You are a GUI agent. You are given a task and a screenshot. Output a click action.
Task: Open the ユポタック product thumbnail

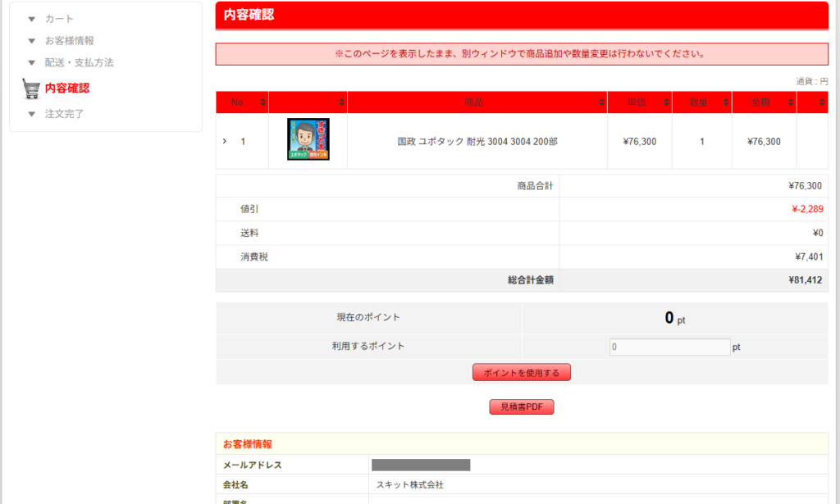pyautogui.click(x=308, y=139)
